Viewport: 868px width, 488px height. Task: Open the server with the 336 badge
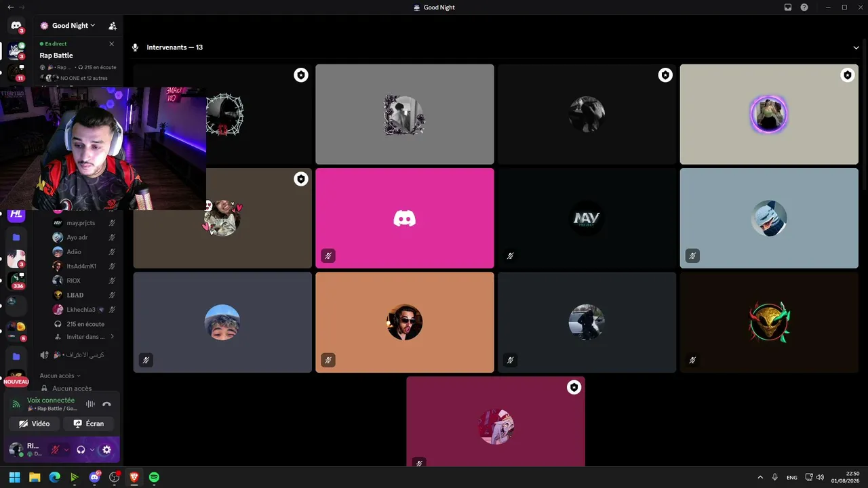tap(16, 280)
